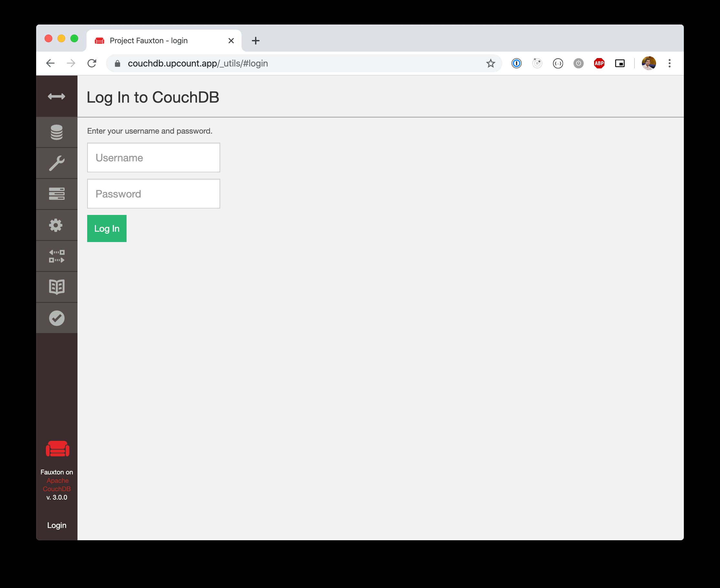Click the settings gear icon

[x=58, y=226]
